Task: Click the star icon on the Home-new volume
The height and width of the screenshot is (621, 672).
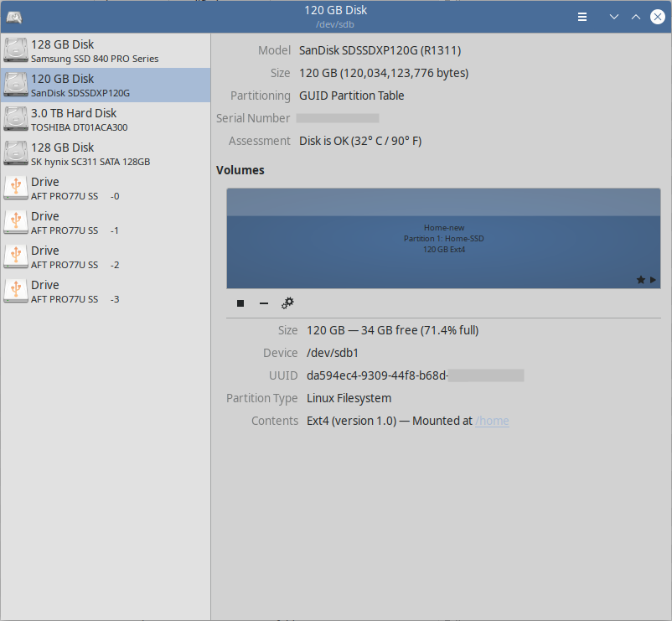Action: click(x=641, y=280)
